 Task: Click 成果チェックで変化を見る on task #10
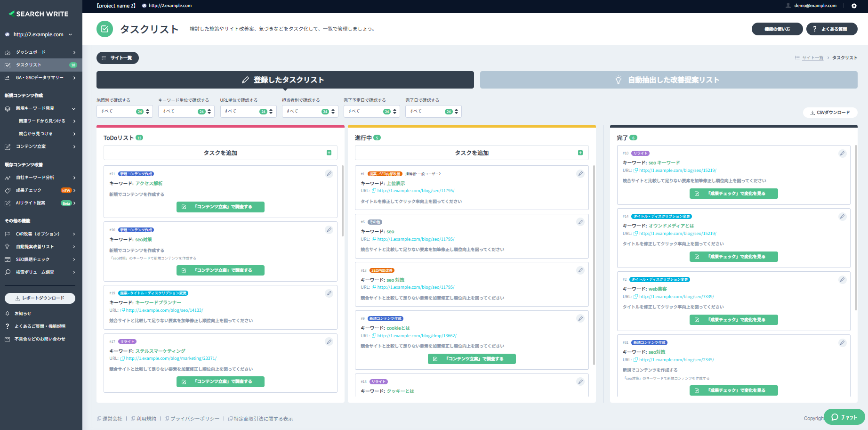tap(734, 194)
